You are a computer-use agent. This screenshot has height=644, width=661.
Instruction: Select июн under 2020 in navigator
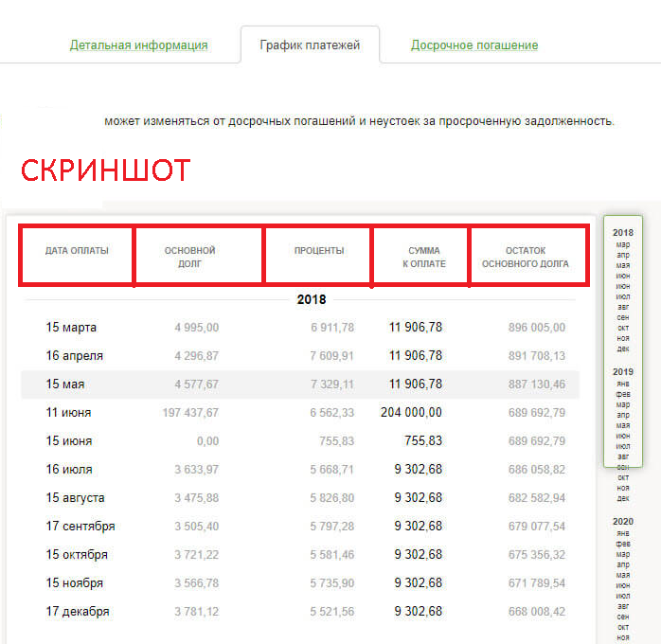(x=622, y=586)
